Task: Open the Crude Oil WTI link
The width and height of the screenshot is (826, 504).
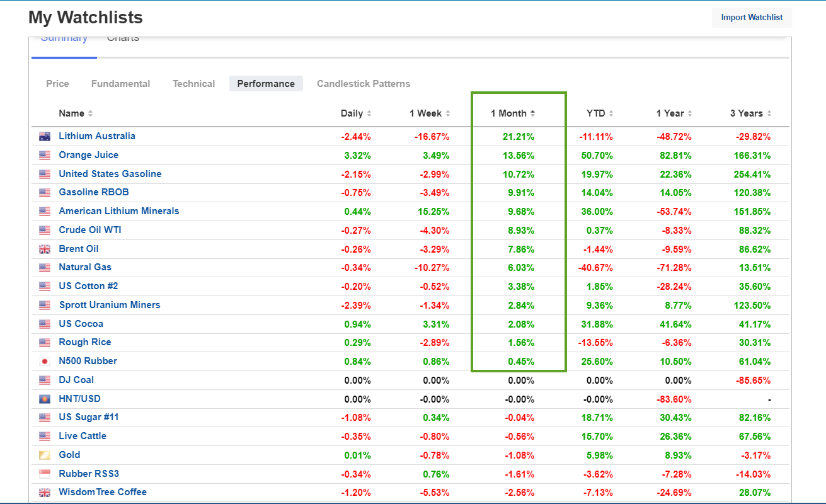Action: (x=90, y=230)
